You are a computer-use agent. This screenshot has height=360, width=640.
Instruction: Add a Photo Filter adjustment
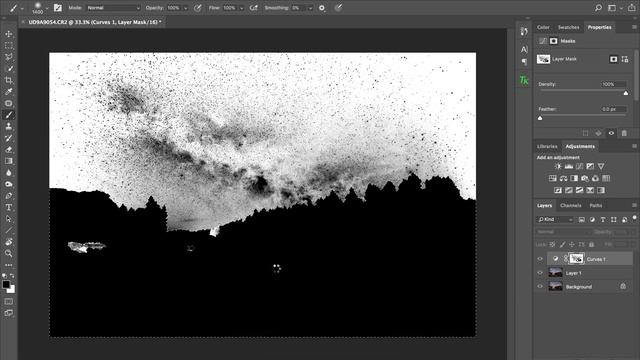pyautogui.click(x=584, y=178)
